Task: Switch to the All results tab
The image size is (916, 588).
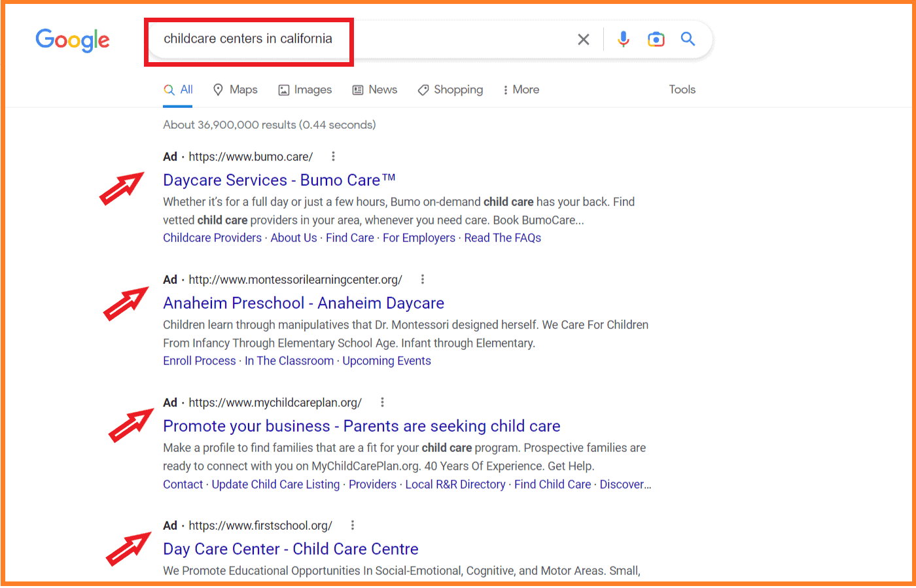Action: (179, 90)
